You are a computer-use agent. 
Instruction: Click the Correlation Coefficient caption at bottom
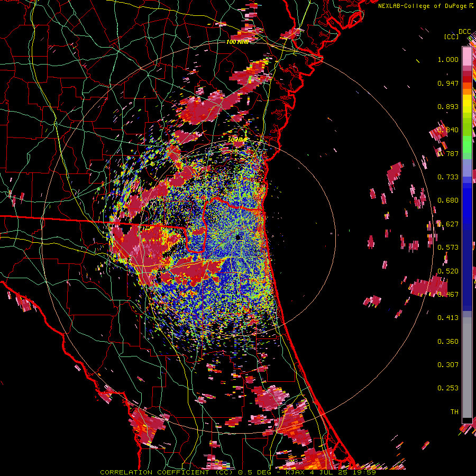coord(238,472)
